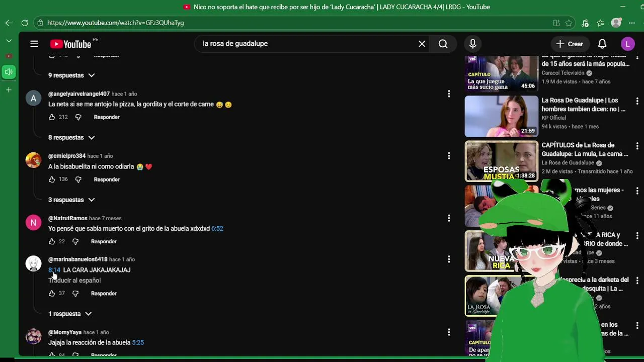The width and height of the screenshot is (644, 362).
Task: Jump to timestamp 5:25 in comment
Action: click(138, 343)
